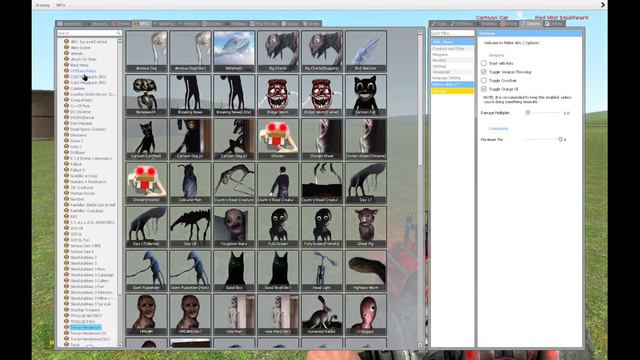
Task: Spawn the Breaking News NPC
Action: 190,95
